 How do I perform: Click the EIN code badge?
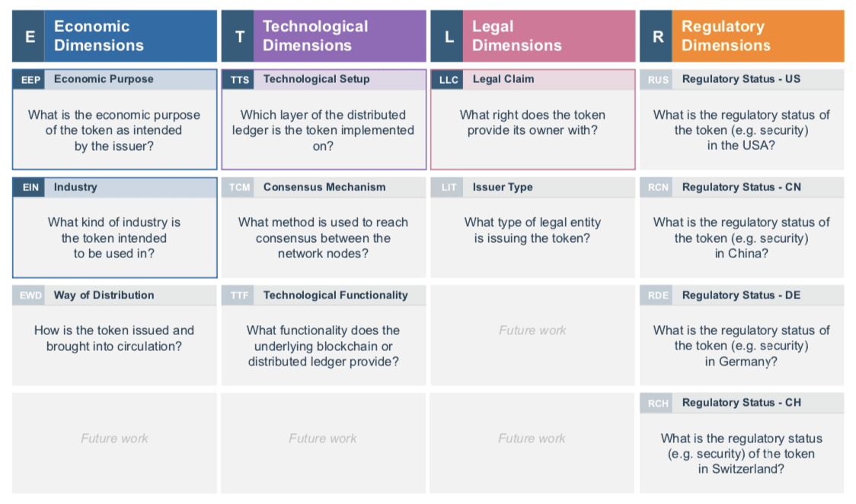(30, 187)
